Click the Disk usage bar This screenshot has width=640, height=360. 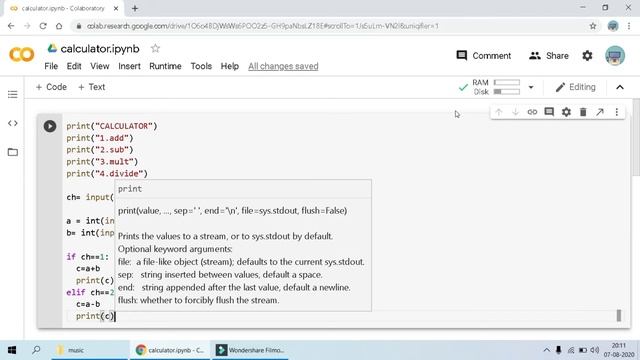point(507,92)
